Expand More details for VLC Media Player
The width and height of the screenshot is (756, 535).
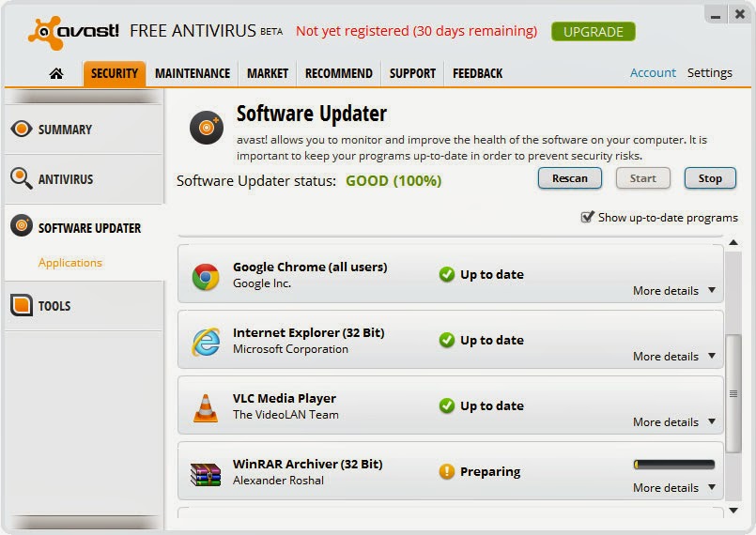[674, 421]
